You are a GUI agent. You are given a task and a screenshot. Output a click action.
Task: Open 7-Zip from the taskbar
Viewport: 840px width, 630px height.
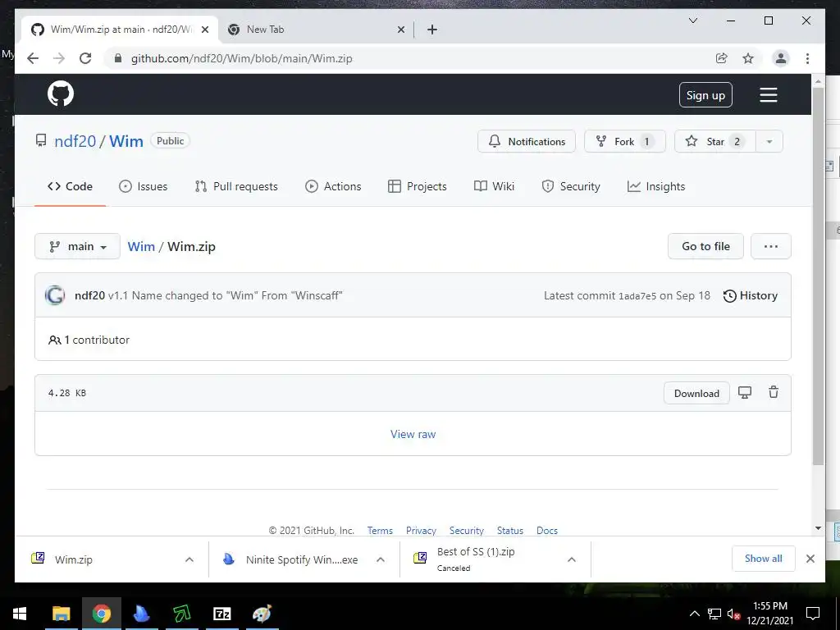221,614
